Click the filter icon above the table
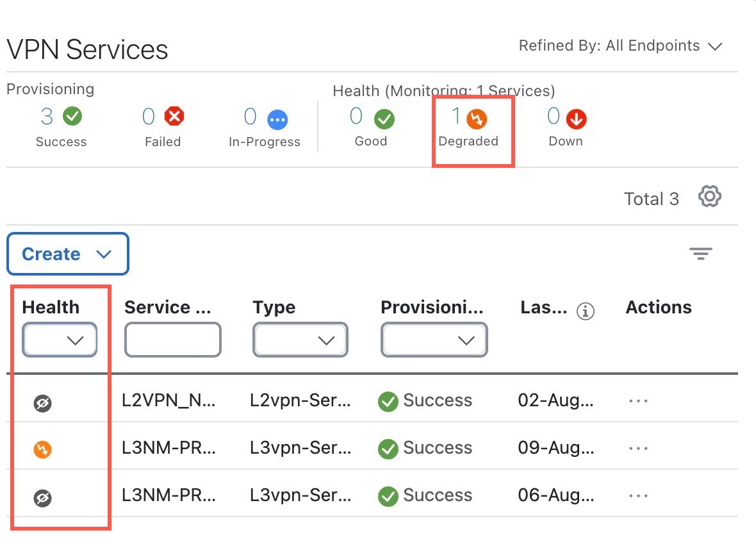Image resolution: width=756 pixels, height=537 pixels. coord(701,254)
